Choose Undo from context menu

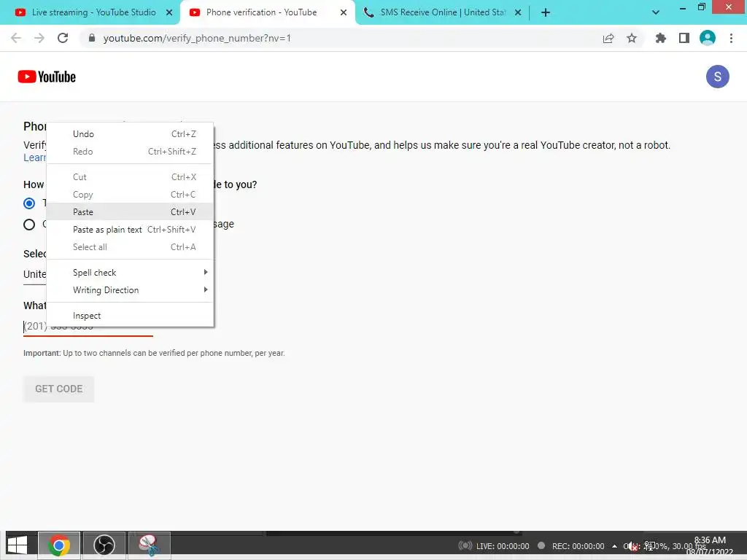(x=130, y=134)
